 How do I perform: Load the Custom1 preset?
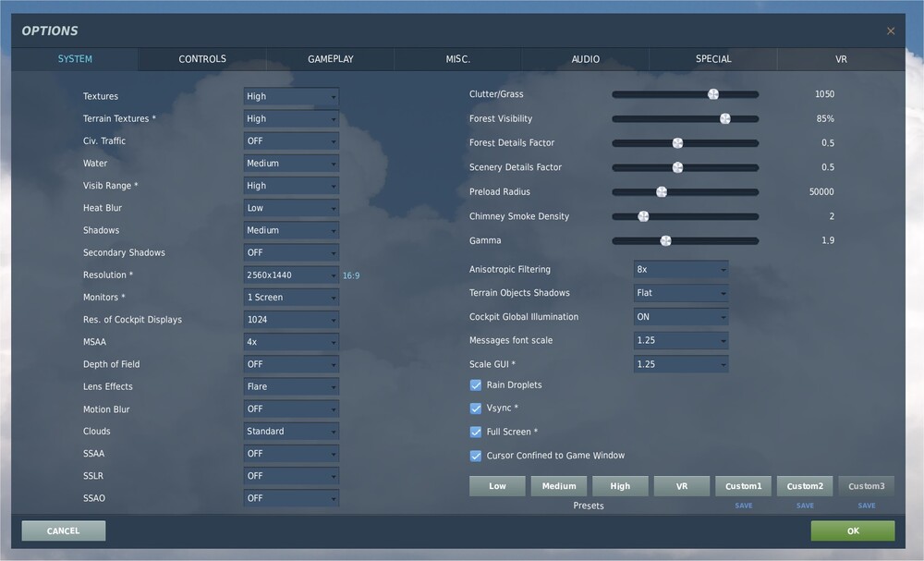click(743, 486)
